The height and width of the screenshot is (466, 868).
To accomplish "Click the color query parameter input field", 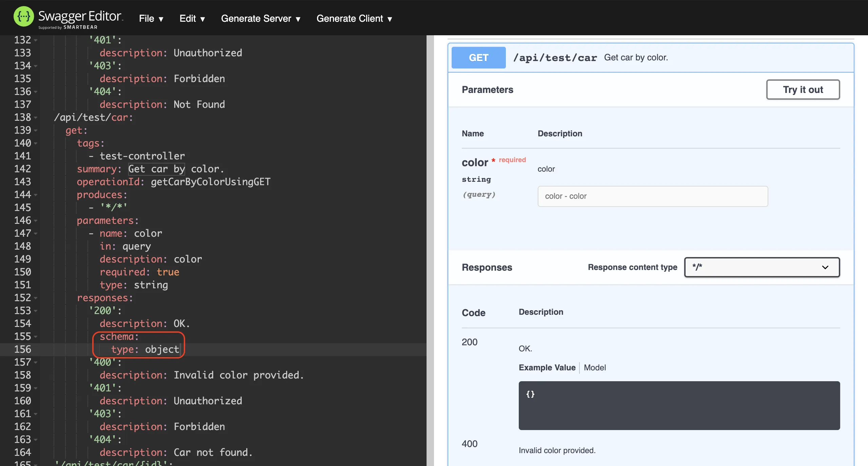I will click(x=652, y=196).
